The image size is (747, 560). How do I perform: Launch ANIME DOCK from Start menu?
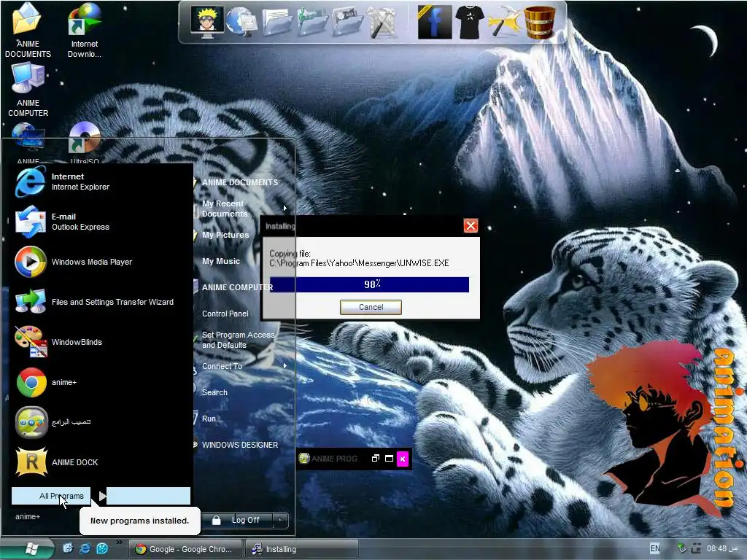click(x=101, y=462)
